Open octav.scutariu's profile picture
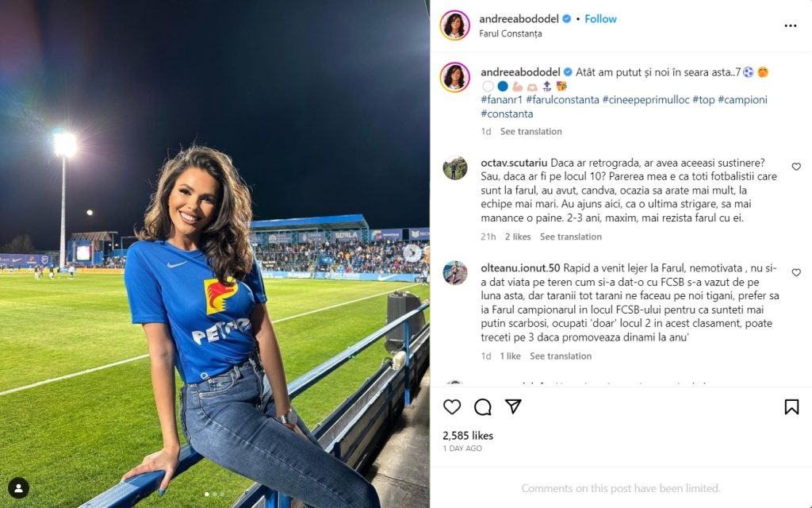The height and width of the screenshot is (508, 812). click(x=455, y=167)
